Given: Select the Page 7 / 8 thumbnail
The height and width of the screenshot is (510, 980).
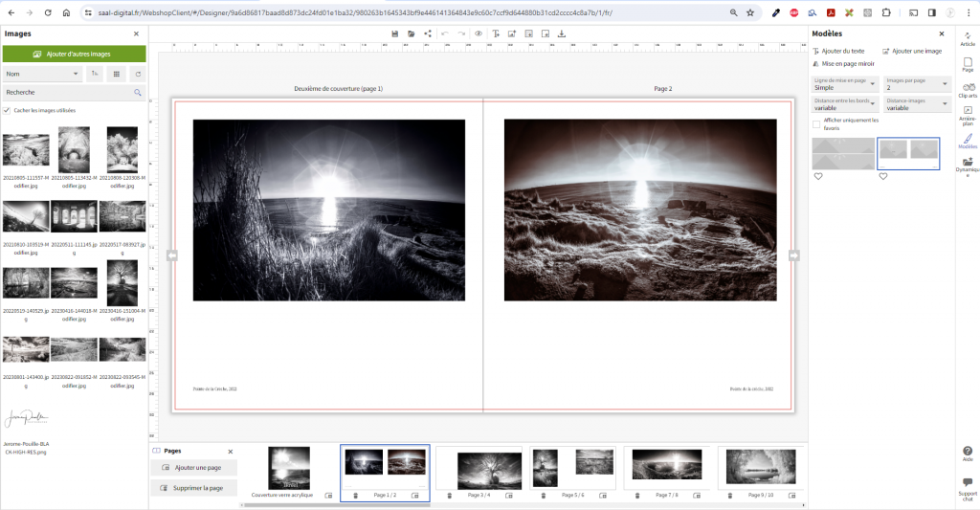Looking at the screenshot, I should click(667, 469).
